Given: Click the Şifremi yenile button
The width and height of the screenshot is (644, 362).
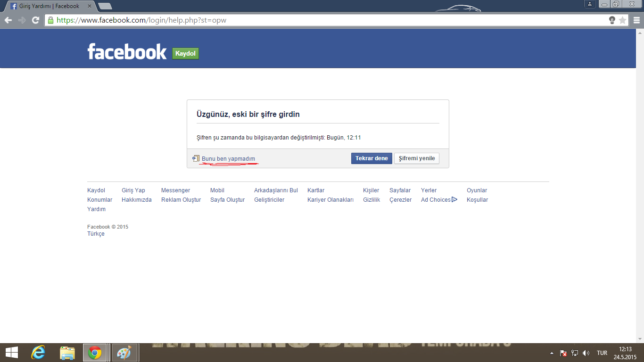Looking at the screenshot, I should 417,158.
